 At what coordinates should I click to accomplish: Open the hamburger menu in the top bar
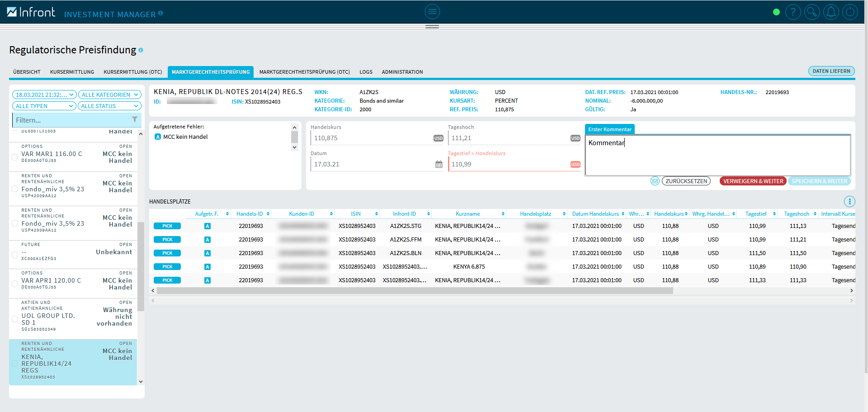(432, 12)
